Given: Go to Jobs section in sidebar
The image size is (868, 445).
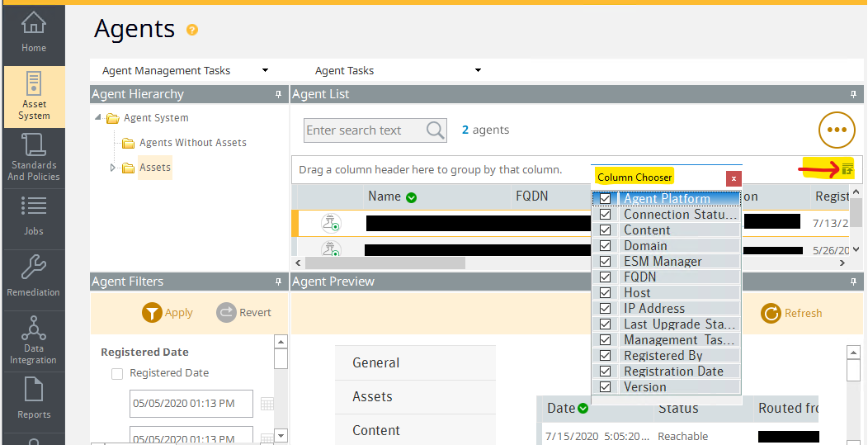Looking at the screenshot, I should point(34,216).
